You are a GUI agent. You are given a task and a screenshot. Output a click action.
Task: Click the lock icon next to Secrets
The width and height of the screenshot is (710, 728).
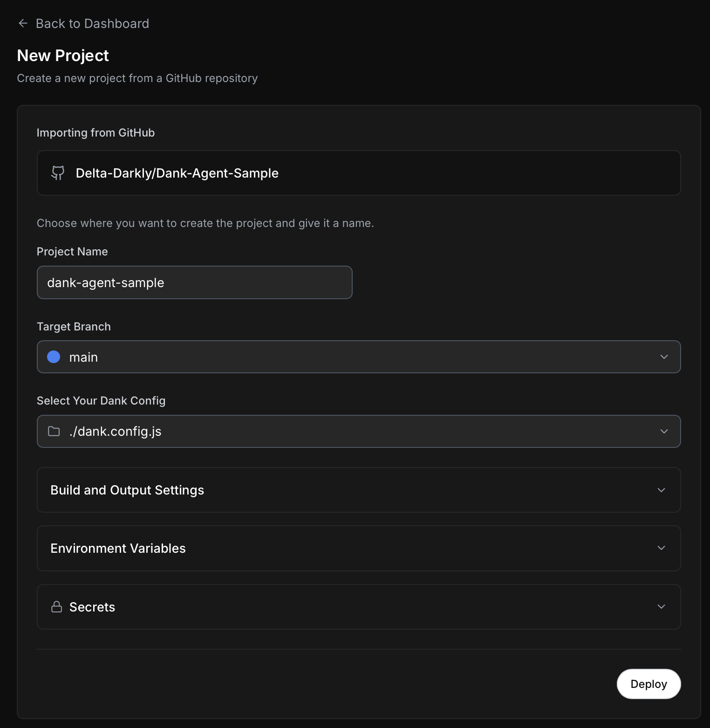click(57, 607)
